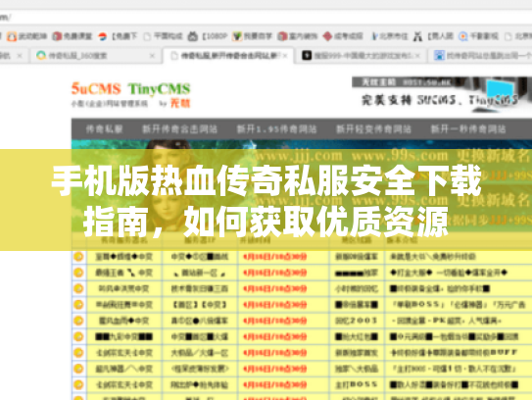
Task: Open 新开1.95传奇网站 in site navigation
Action: coord(276,129)
